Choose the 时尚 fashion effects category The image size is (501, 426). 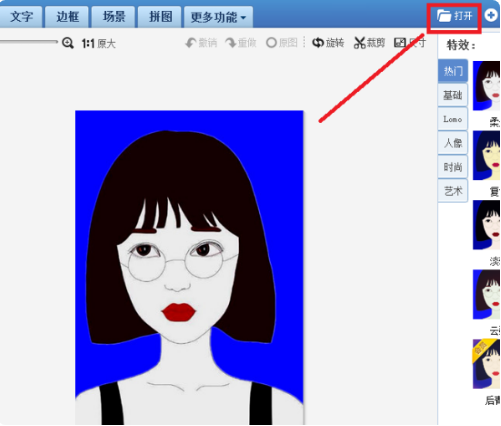pyautogui.click(x=453, y=167)
